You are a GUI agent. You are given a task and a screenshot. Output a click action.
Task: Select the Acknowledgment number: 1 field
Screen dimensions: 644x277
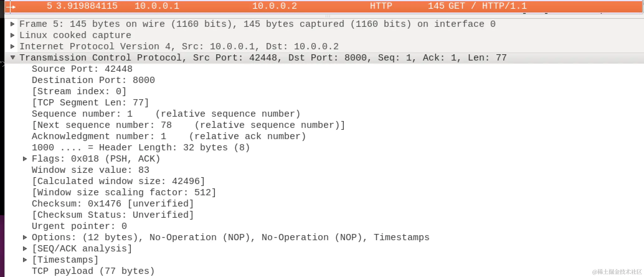pos(99,136)
